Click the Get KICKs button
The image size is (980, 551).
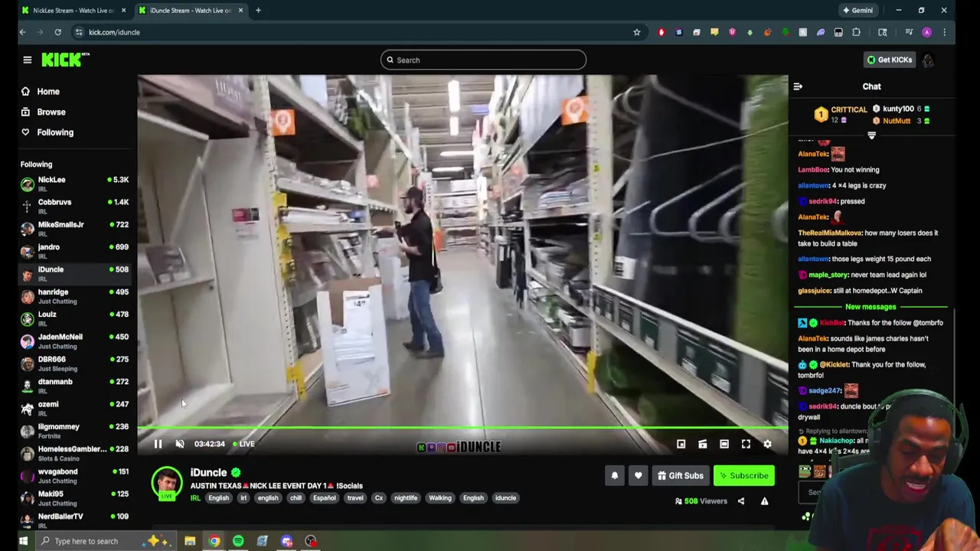[889, 60]
